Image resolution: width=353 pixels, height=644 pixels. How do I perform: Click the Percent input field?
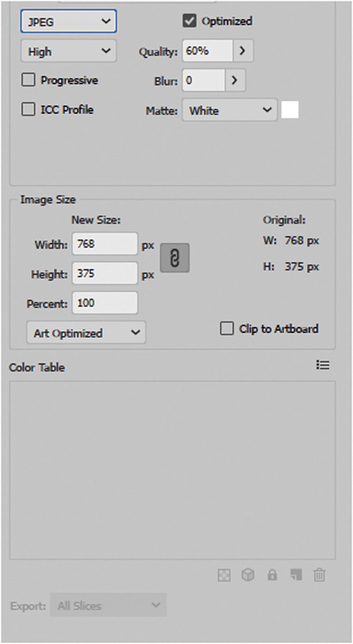point(105,303)
